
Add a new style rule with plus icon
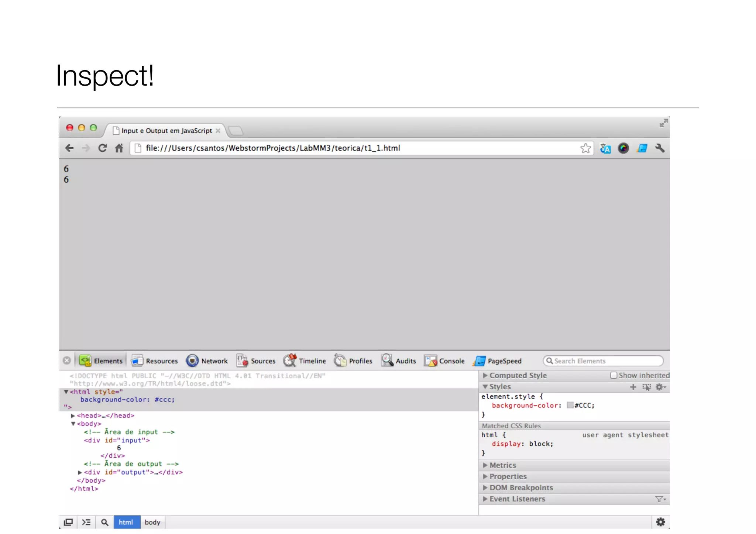point(633,387)
